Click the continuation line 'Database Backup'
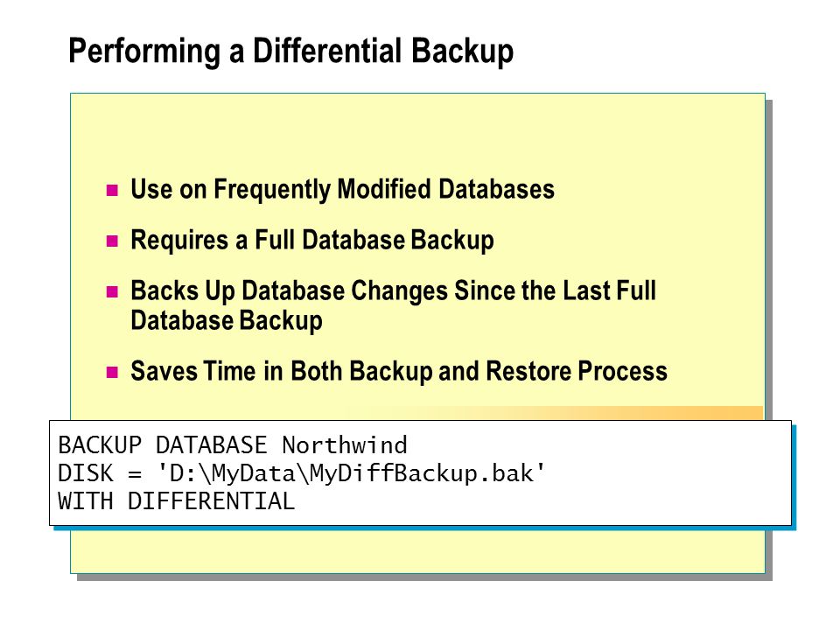This screenshot has width=840, height=630. pyautogui.click(x=227, y=321)
